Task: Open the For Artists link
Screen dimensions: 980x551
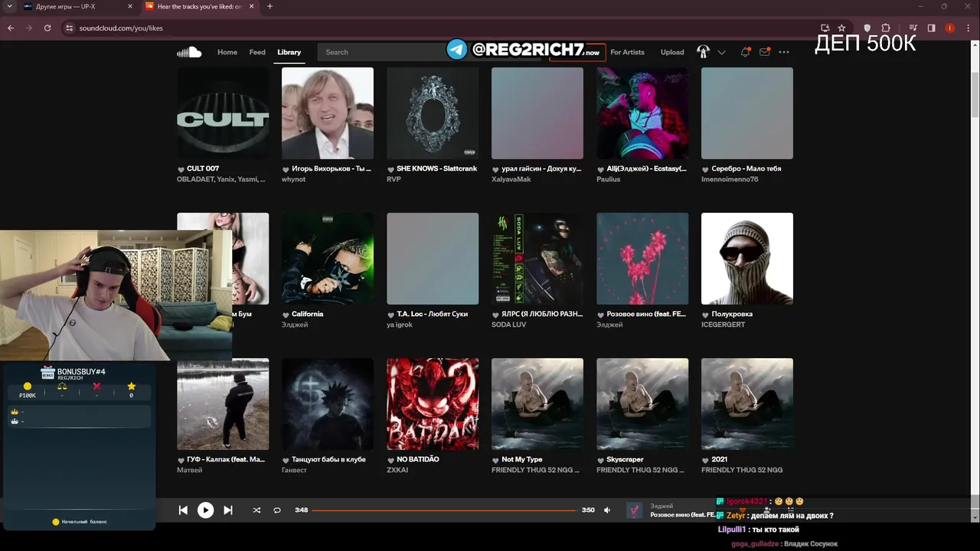Action: [627, 52]
